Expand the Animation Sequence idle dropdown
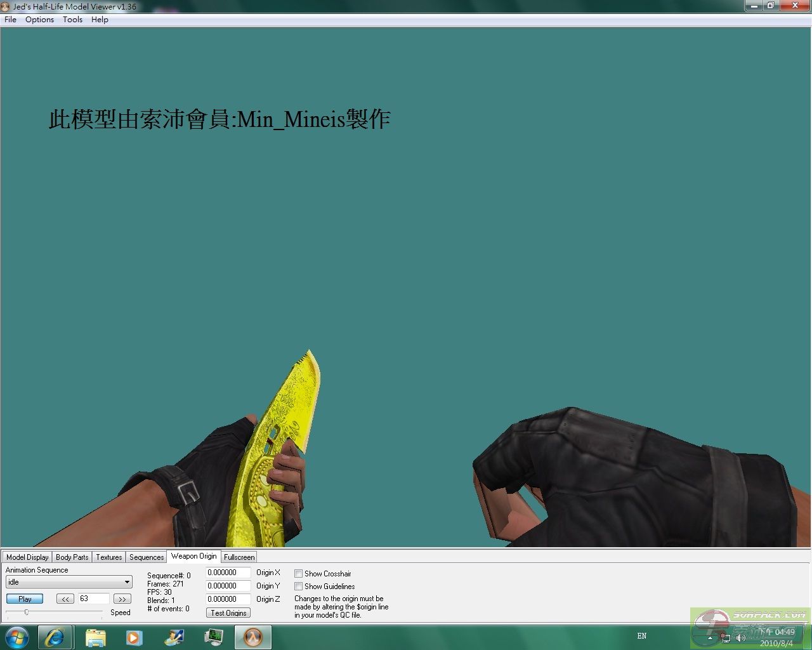This screenshot has width=812, height=650. [127, 582]
